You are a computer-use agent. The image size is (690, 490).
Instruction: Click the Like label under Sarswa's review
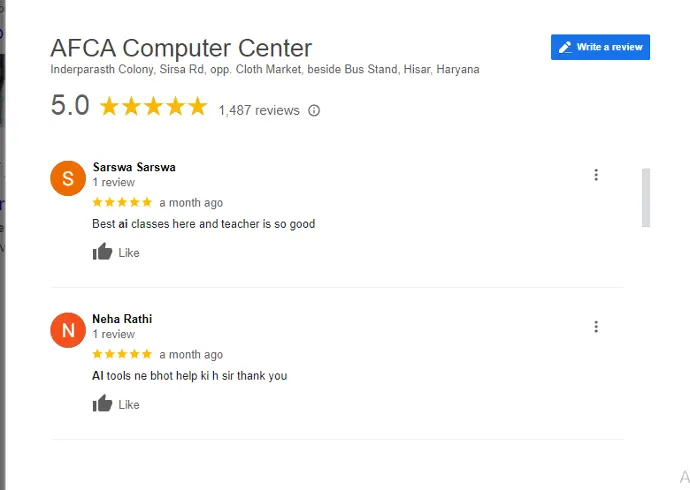click(129, 253)
